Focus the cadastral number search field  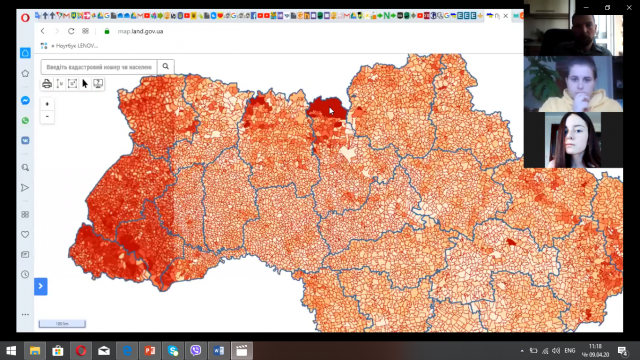(x=99, y=67)
